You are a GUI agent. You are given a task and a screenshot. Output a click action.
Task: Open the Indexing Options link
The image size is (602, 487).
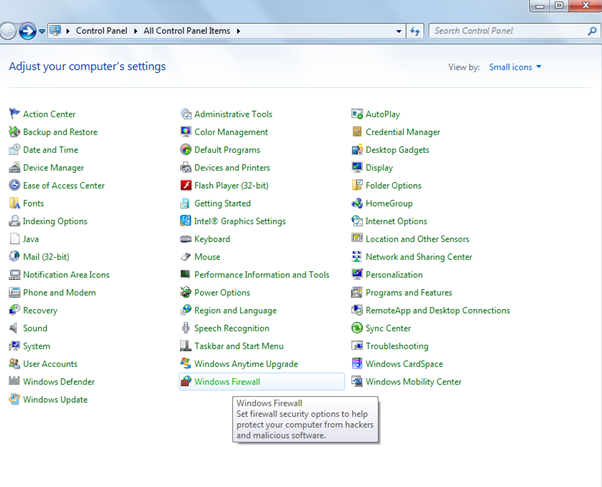point(55,221)
